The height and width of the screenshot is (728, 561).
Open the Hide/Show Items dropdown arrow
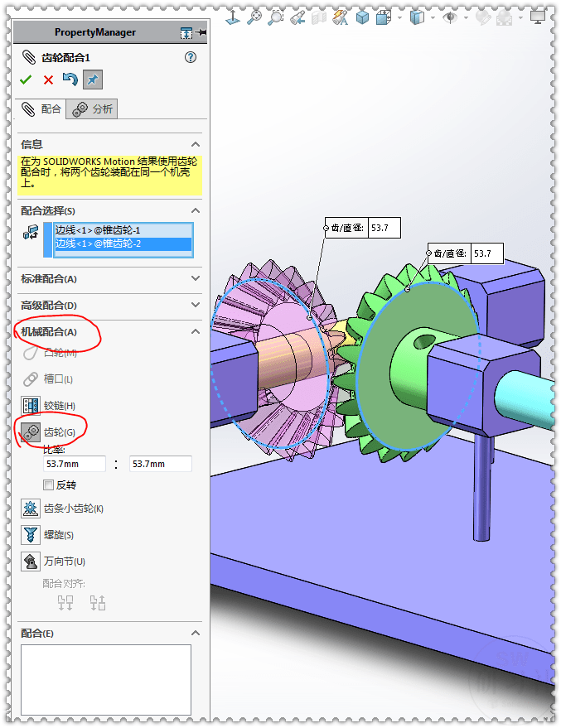tap(466, 18)
